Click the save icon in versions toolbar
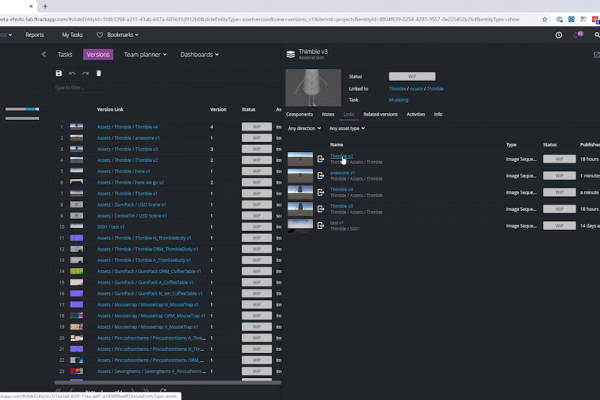This screenshot has width=600, height=400. [x=59, y=73]
